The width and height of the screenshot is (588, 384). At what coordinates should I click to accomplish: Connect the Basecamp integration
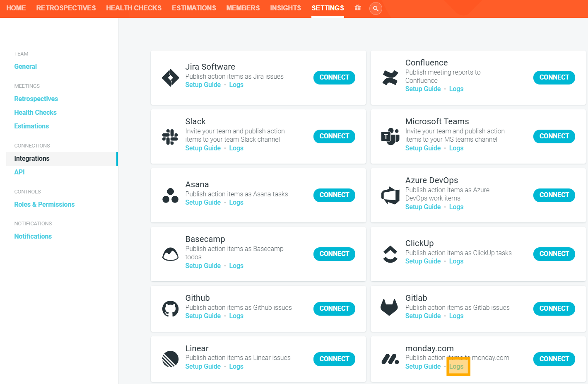[334, 254]
